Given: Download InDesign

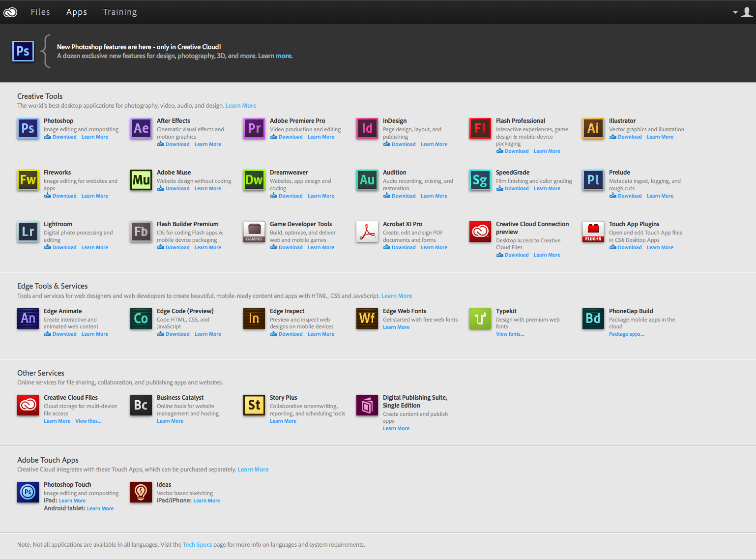Looking at the screenshot, I should 400,145.
